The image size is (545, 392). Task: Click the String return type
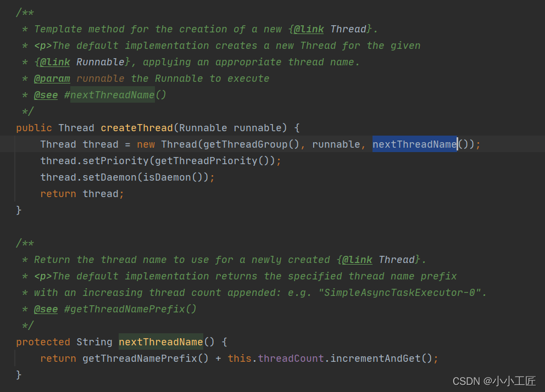coord(94,342)
